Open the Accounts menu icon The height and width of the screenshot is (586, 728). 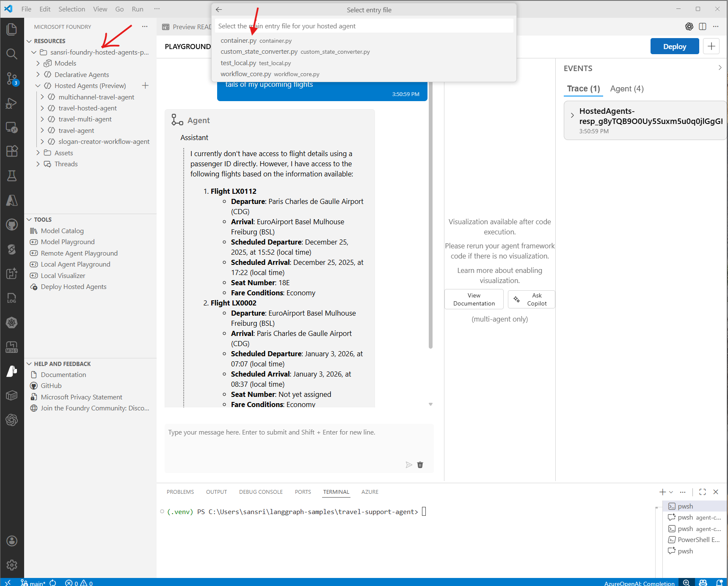pos(12,540)
